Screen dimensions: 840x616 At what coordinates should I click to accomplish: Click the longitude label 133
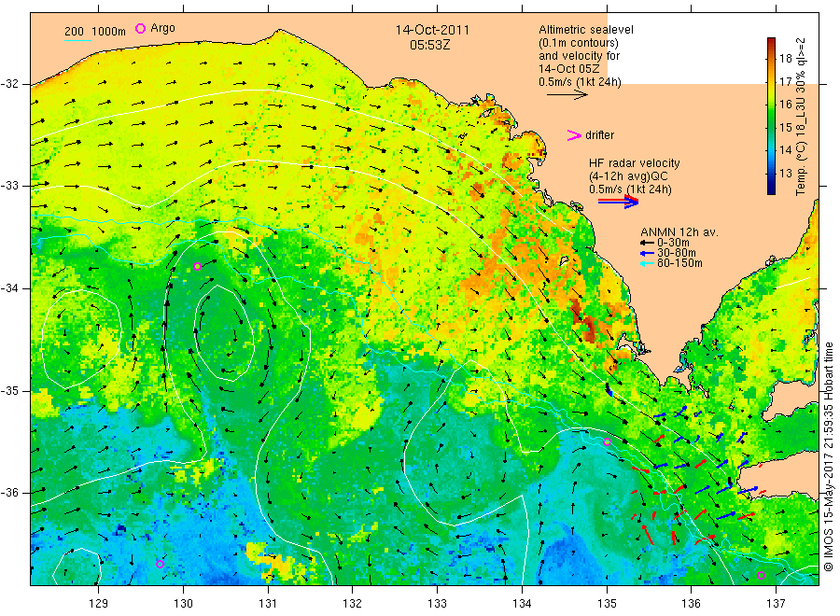437,604
